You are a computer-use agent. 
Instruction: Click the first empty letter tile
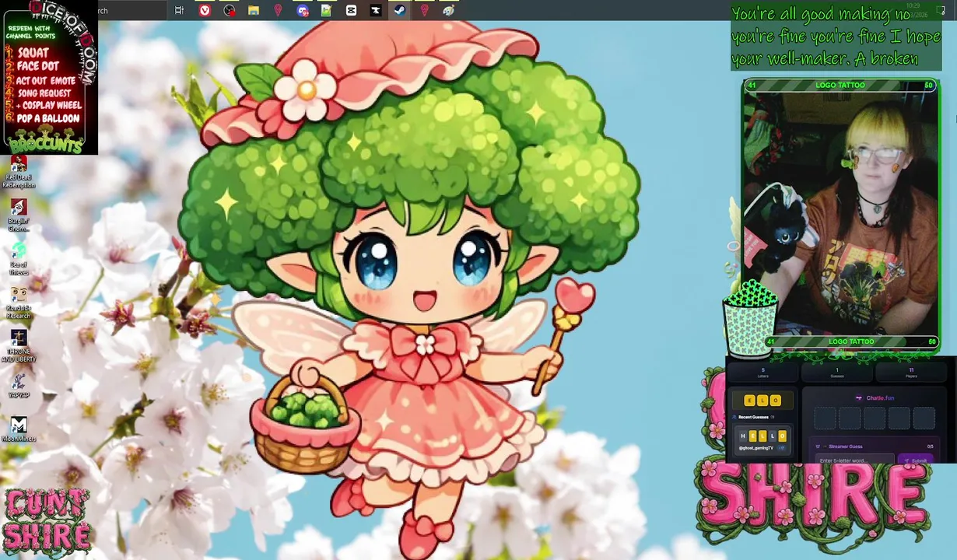point(825,418)
